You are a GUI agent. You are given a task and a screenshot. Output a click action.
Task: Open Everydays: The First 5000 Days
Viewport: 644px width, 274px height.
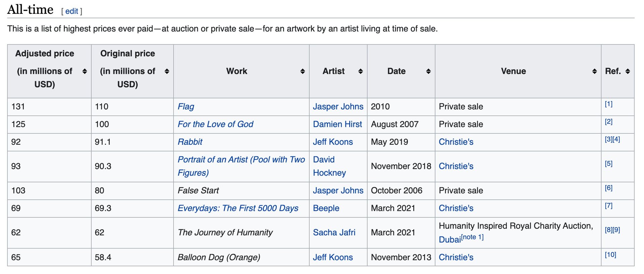pyautogui.click(x=238, y=208)
